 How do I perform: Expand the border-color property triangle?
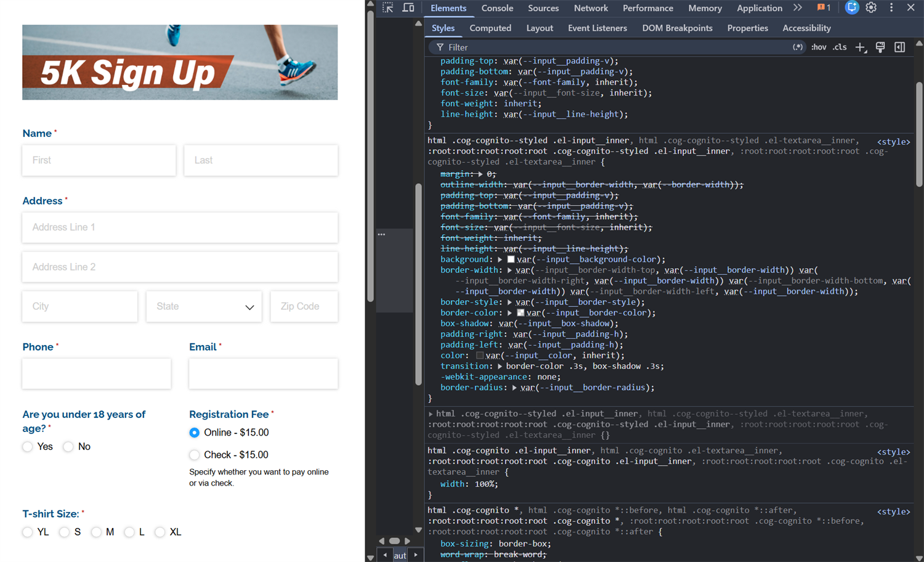(x=509, y=313)
